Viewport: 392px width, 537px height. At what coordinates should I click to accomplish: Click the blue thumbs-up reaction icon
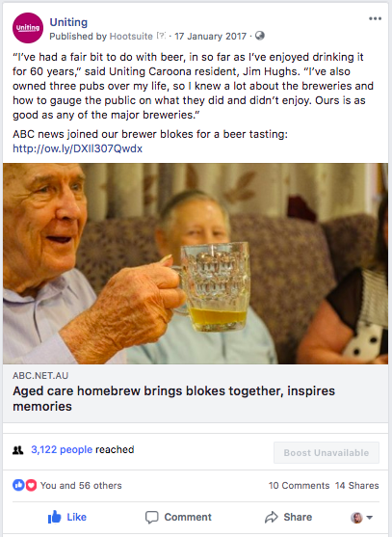tap(18, 485)
